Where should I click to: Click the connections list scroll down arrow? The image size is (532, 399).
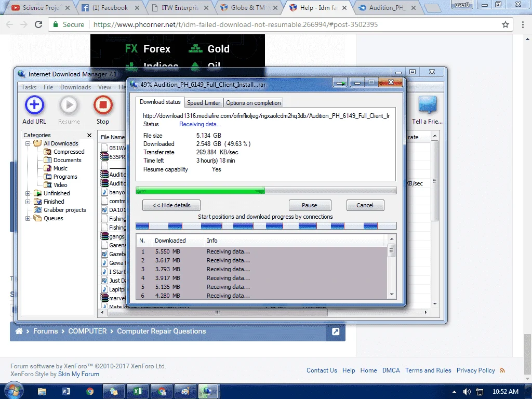tap(392, 295)
